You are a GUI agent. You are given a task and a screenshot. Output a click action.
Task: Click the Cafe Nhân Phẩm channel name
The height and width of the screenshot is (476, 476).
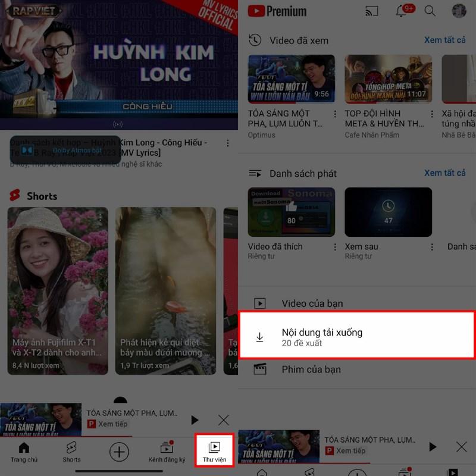[372, 135]
